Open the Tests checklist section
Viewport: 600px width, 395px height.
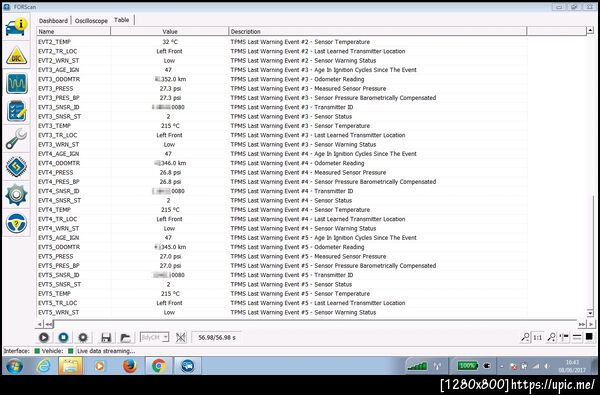pyautogui.click(x=16, y=111)
